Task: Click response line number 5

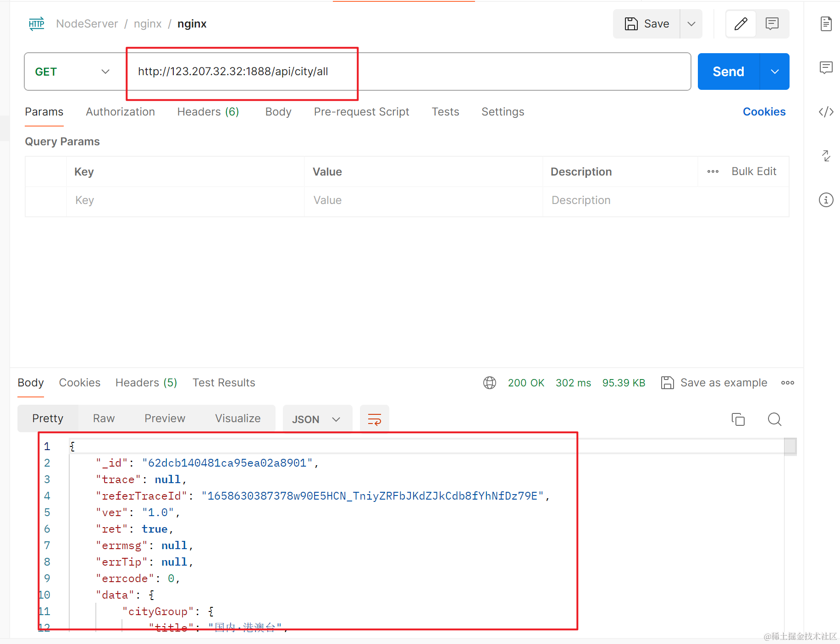Action: coord(47,512)
